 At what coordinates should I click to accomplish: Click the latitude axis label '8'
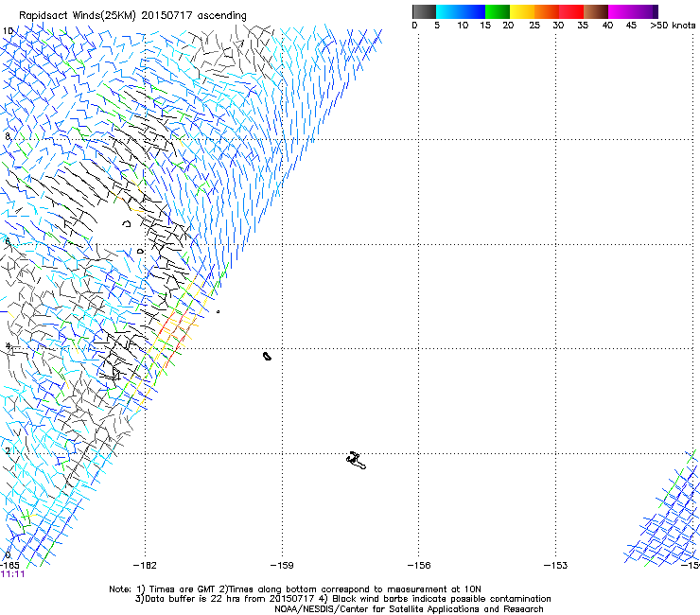(8, 136)
